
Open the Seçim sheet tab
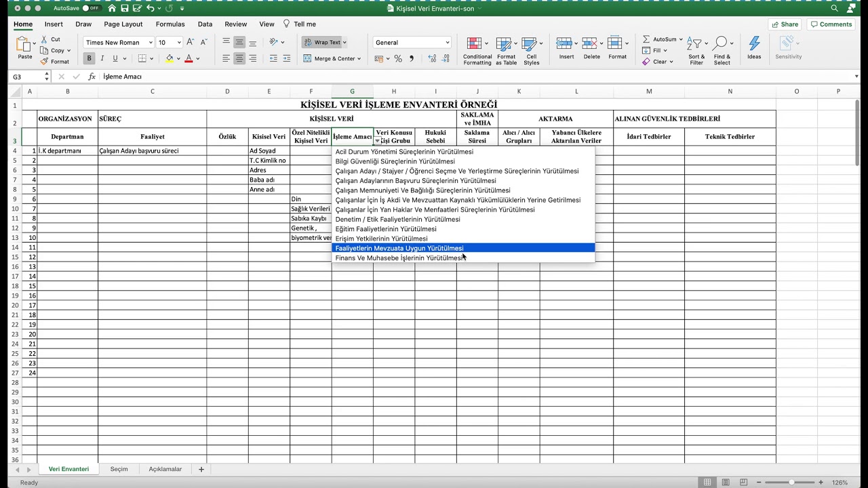119,469
